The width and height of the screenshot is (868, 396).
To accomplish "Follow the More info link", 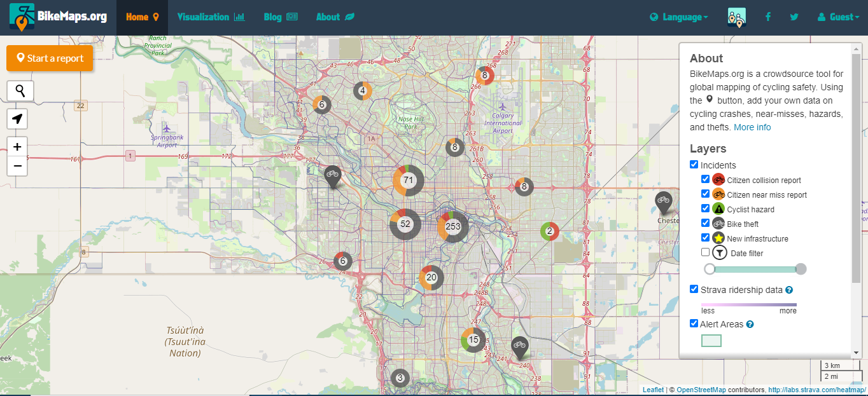I will [752, 127].
